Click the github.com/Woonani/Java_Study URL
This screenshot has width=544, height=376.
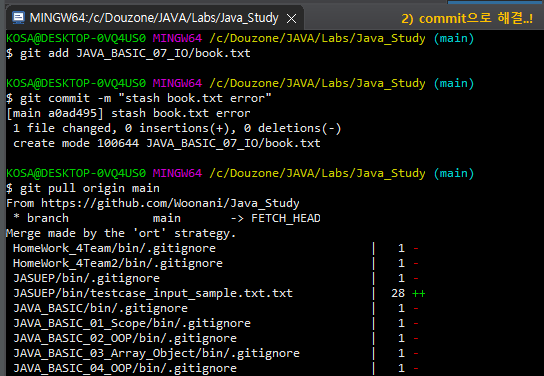(x=170, y=203)
